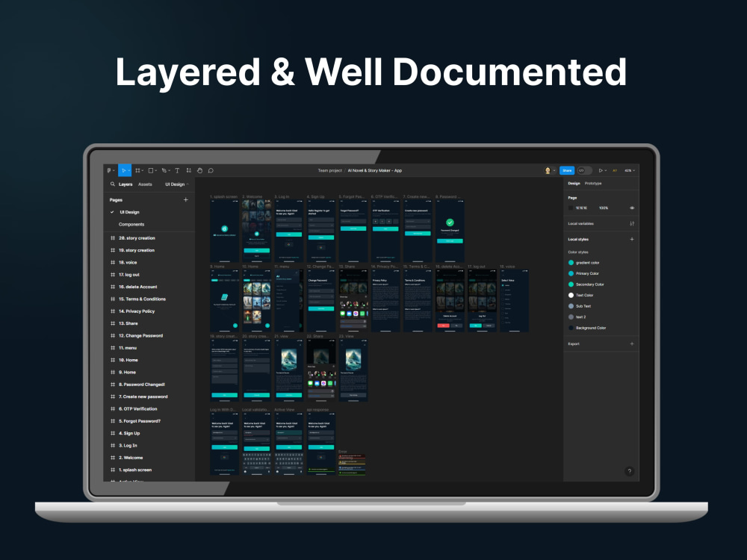Open Pen tool options dropdown arrow
Viewport: 747px width, 560px height.
[x=169, y=170]
